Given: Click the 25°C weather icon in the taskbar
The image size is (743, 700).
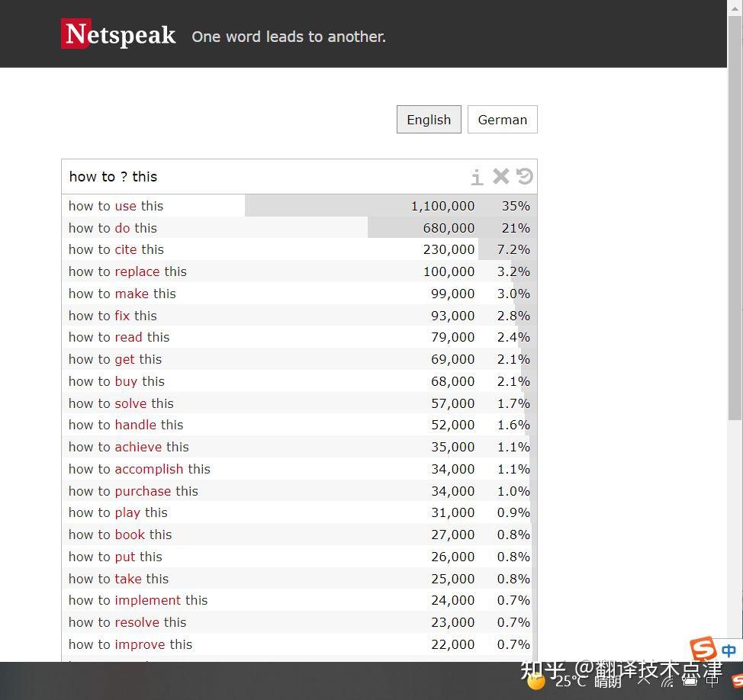Looking at the screenshot, I should click(534, 680).
